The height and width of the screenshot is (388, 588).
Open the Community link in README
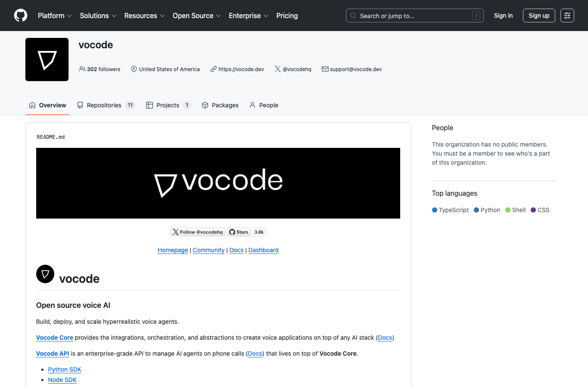pos(208,250)
